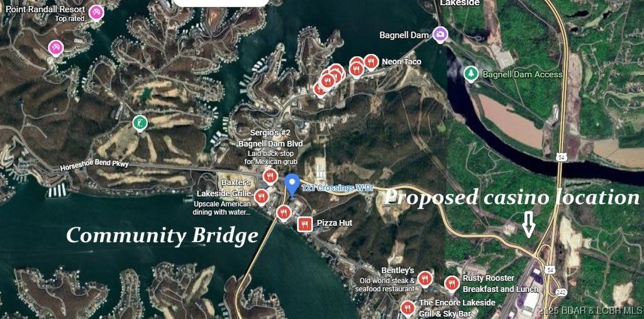
Task: Open the golf course green marker
Action: 140,123
